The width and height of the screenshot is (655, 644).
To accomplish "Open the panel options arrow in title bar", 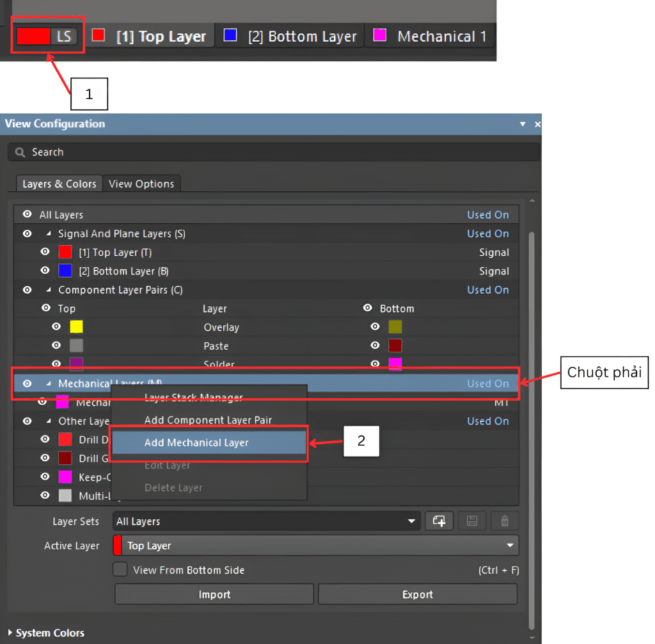I will click(523, 124).
